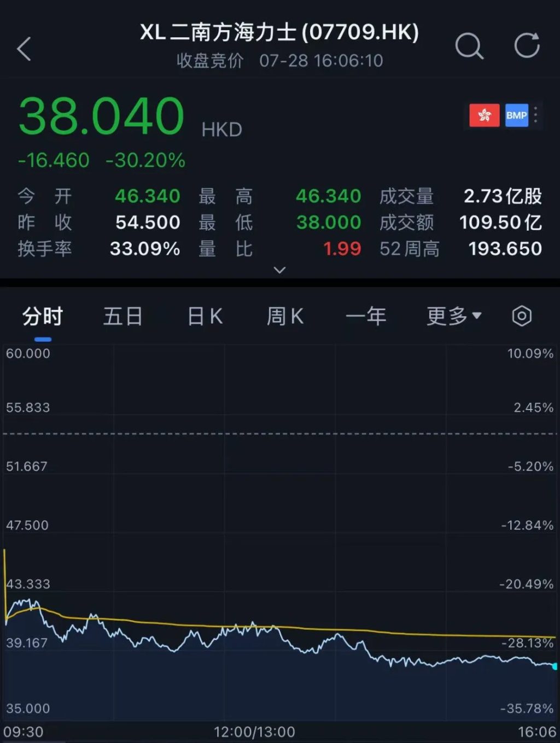Tap the latest price dot on chart

point(555,666)
